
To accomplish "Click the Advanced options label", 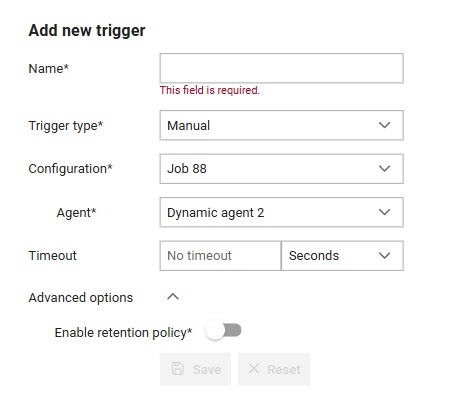I will click(81, 298).
